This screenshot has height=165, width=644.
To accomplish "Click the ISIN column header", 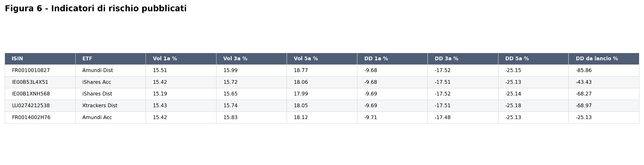I will tap(40, 59).
